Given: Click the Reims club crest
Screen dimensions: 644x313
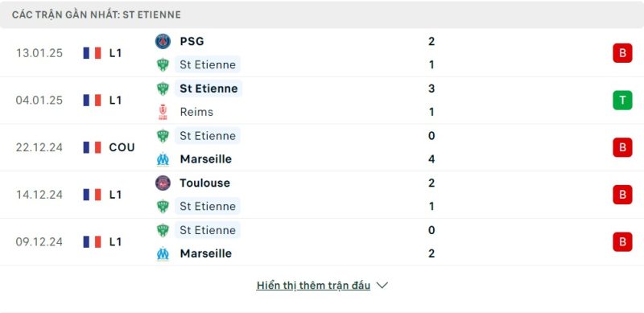Looking at the screenshot, I should (x=163, y=112).
